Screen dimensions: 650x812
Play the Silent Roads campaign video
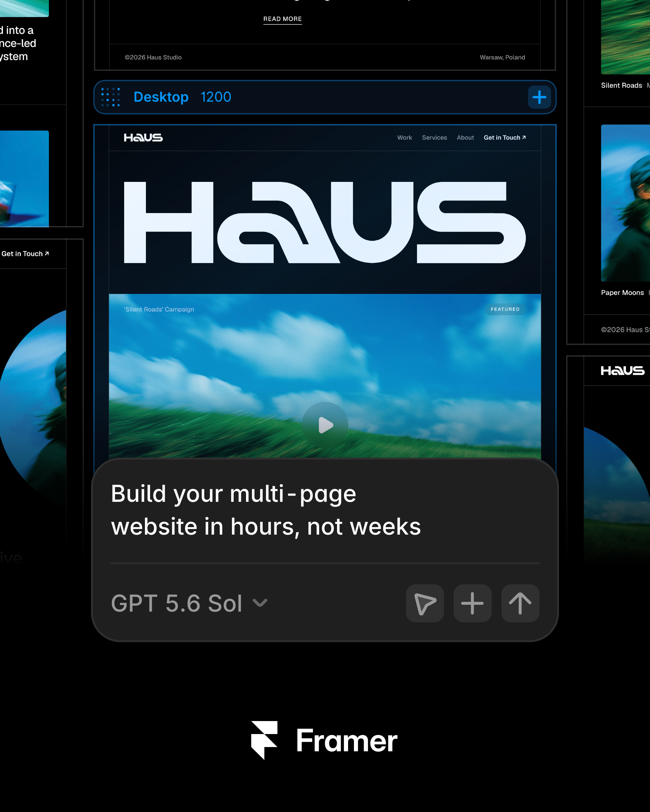(x=325, y=425)
